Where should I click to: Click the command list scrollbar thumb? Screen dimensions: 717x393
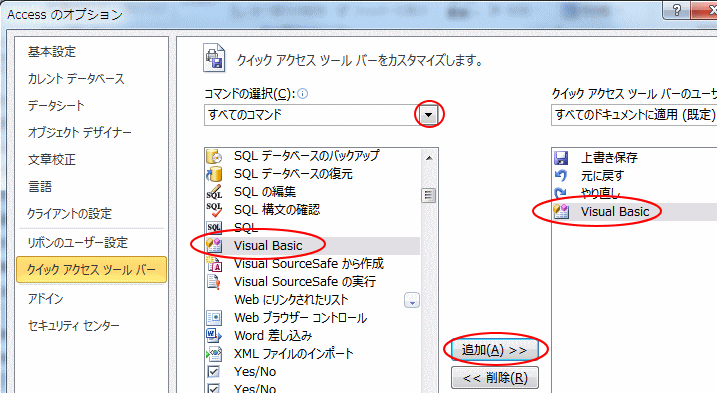[x=428, y=195]
